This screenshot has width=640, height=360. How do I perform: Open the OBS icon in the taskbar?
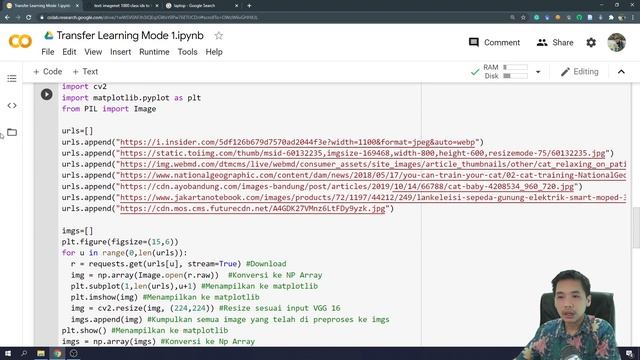pos(73,353)
